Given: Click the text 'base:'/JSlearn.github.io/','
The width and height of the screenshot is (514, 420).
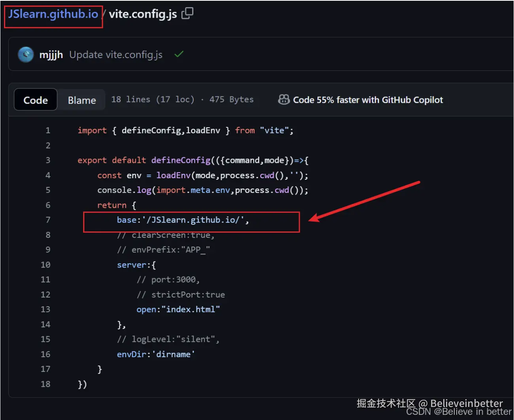Looking at the screenshot, I should 183,220.
